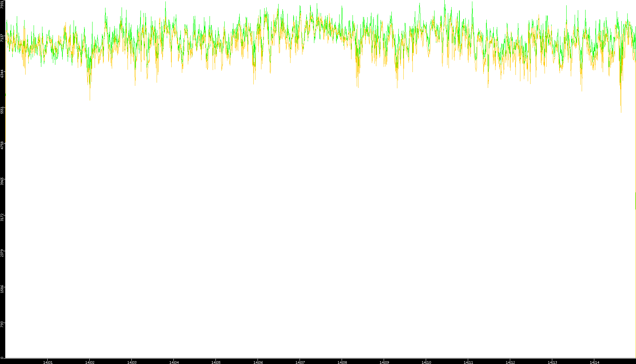
Task: Click the 3172 value axis label
Action: point(2,217)
